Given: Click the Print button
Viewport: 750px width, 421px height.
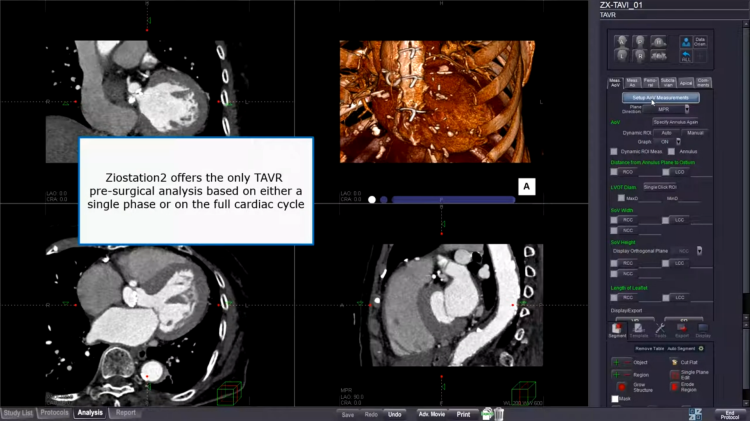Looking at the screenshot, I should coord(463,414).
